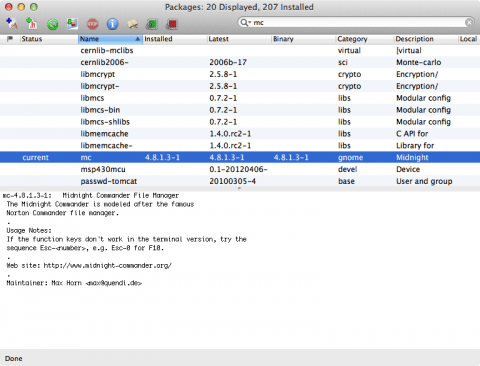The width and height of the screenshot is (480, 366).
Task: Select the msp430mcu package row
Action: click(240, 169)
